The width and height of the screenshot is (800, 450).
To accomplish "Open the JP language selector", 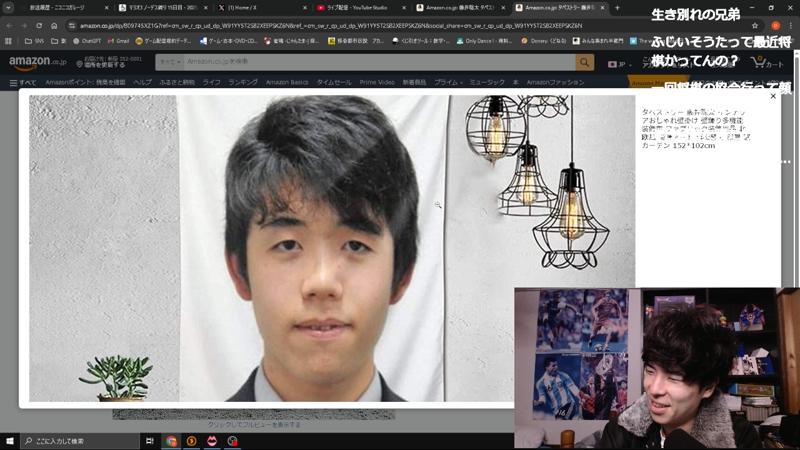I will tap(618, 64).
